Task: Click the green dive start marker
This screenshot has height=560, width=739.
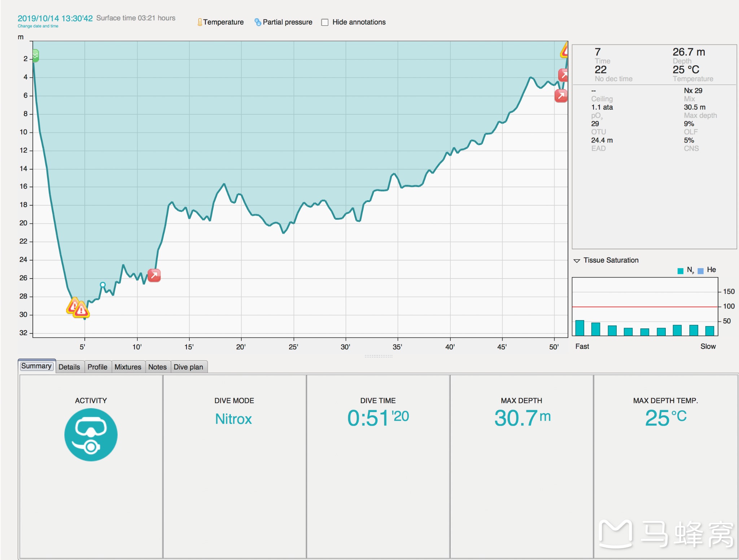Action: pyautogui.click(x=35, y=56)
